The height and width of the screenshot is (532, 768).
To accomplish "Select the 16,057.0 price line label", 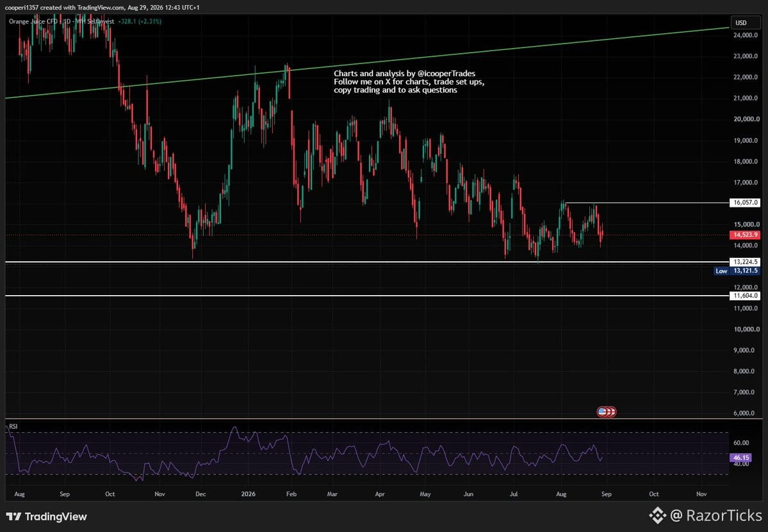I will 745,202.
